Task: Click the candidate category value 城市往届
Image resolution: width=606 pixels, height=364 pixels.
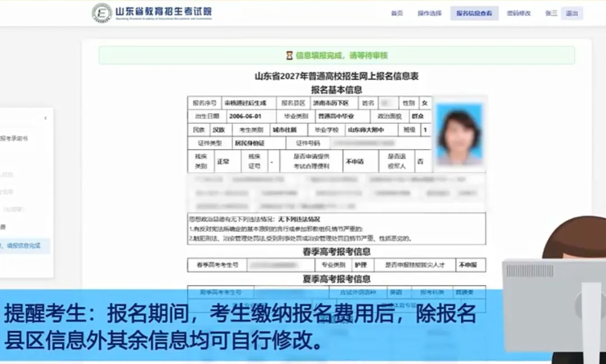Action: pyautogui.click(x=285, y=130)
